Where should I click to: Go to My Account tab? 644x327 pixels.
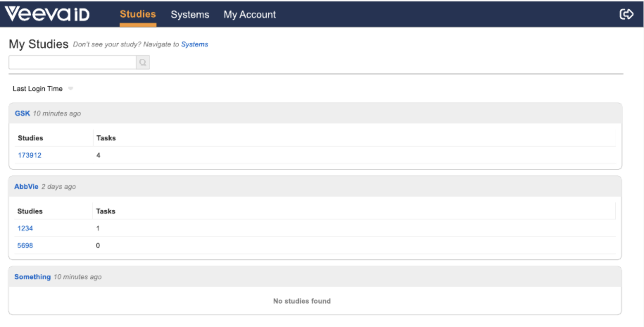click(x=250, y=14)
